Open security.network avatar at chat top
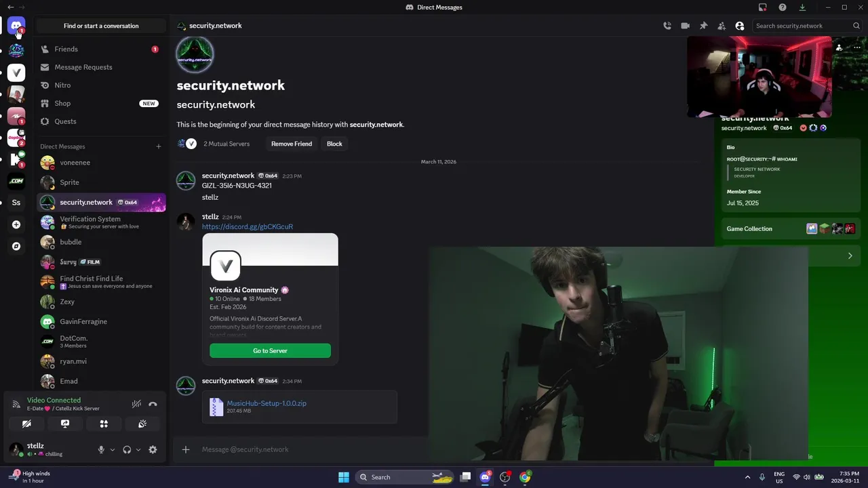This screenshot has width=868, height=488. 195,54
